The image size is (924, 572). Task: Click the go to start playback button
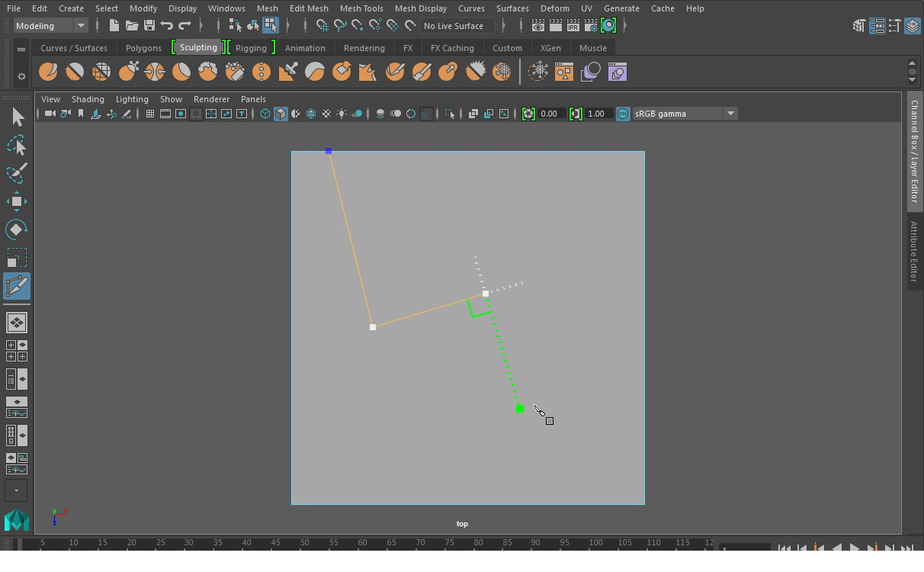(x=784, y=548)
